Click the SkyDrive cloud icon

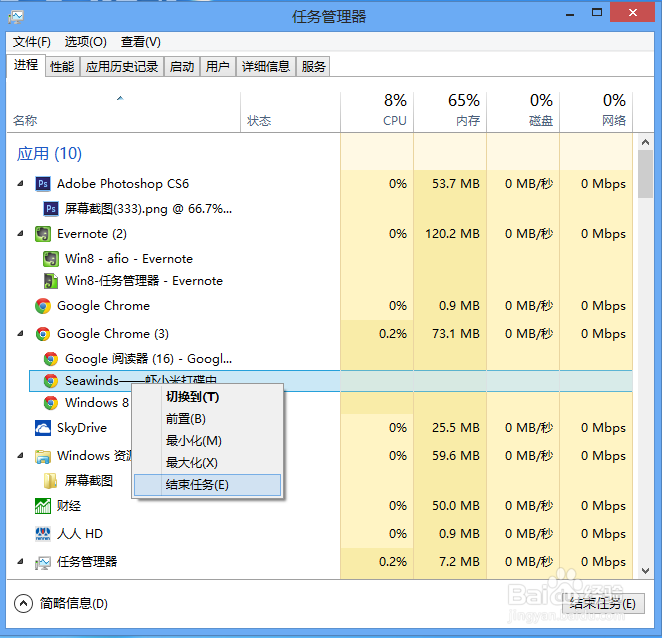click(43, 428)
